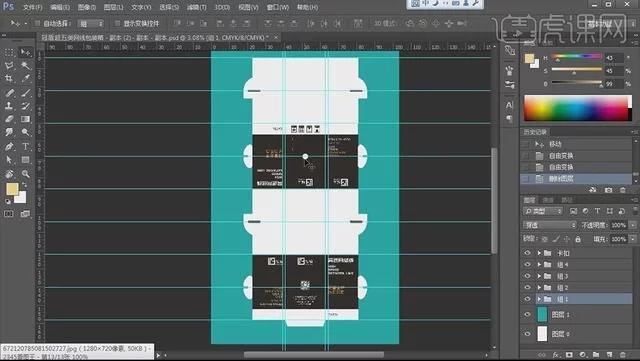Viewport: 640px width, 361px height.
Task: Select the Eraser tool
Action: coord(9,119)
